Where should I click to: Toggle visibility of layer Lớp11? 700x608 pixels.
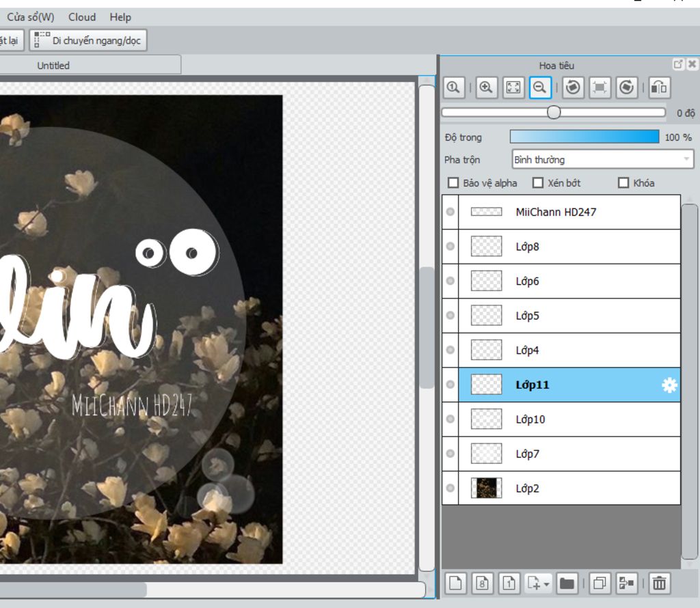click(x=450, y=385)
